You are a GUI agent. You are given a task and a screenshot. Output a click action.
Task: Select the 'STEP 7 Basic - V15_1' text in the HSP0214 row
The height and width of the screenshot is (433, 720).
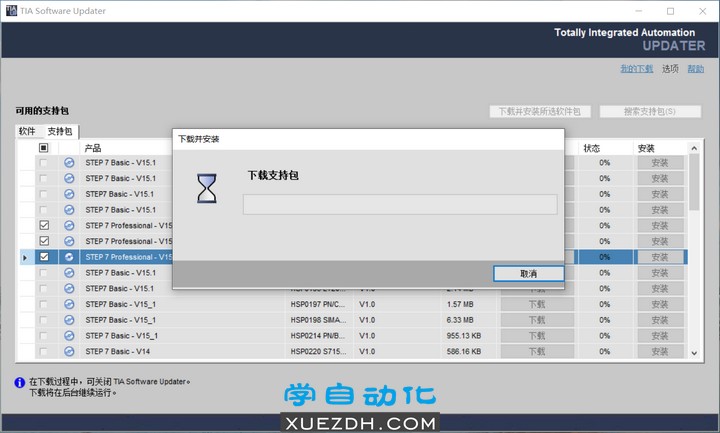[x=122, y=336]
